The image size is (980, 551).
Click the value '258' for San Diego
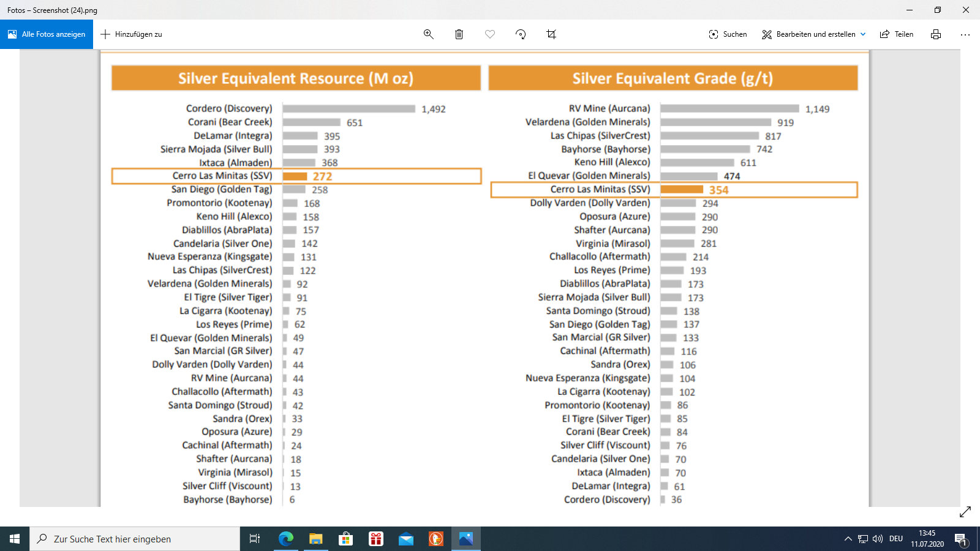tap(320, 190)
